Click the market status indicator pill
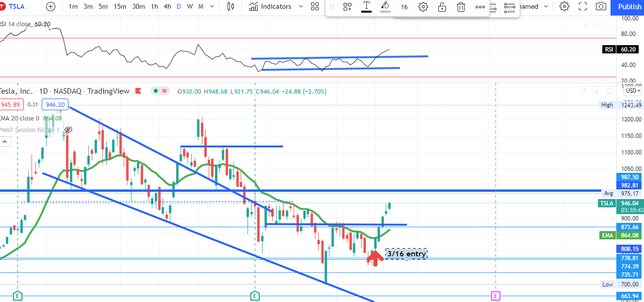 (160, 91)
